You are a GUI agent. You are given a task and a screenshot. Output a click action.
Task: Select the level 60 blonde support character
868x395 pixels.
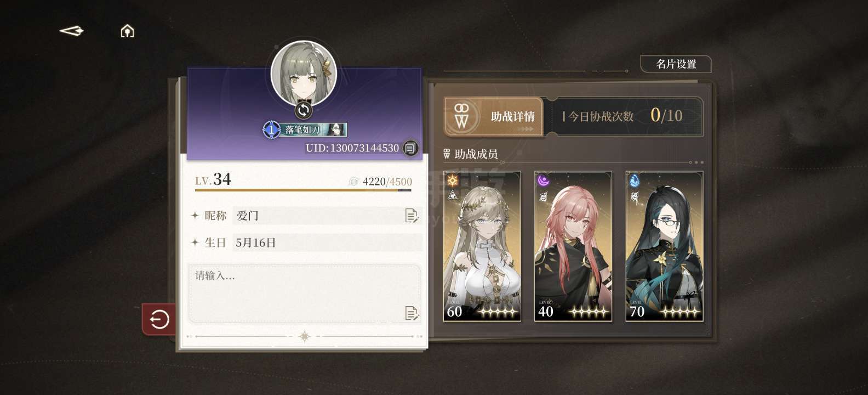[x=482, y=246]
